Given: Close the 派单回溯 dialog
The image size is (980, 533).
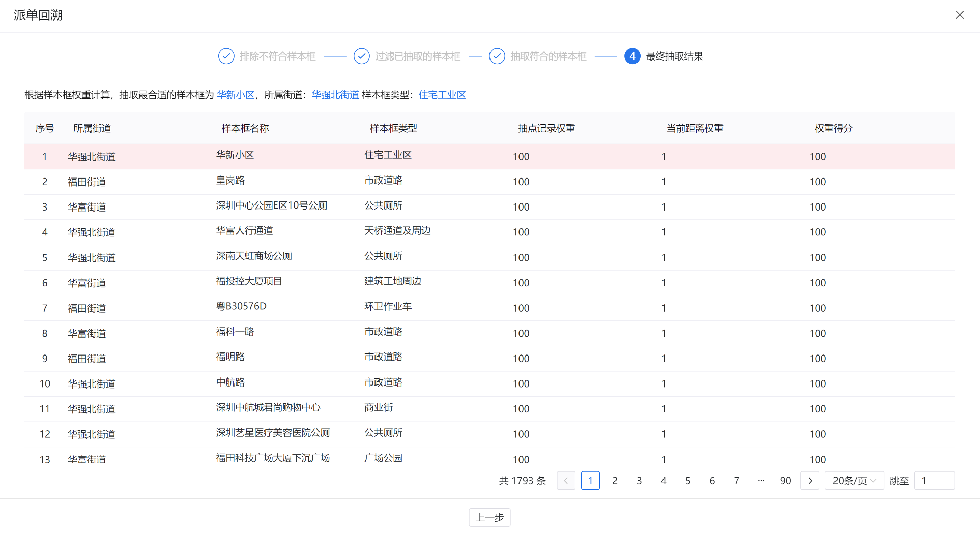Looking at the screenshot, I should point(959,15).
